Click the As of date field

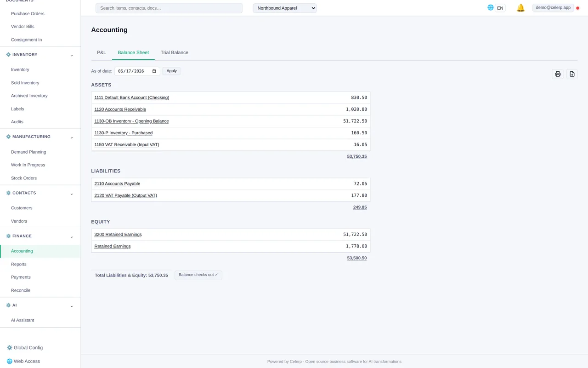coord(137,71)
